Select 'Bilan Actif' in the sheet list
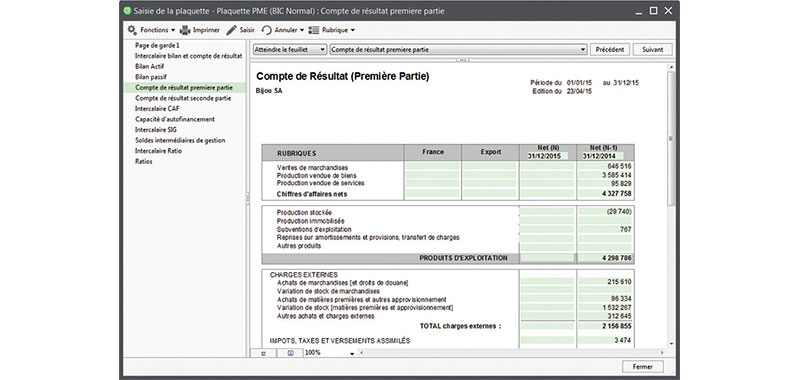 tap(149, 67)
